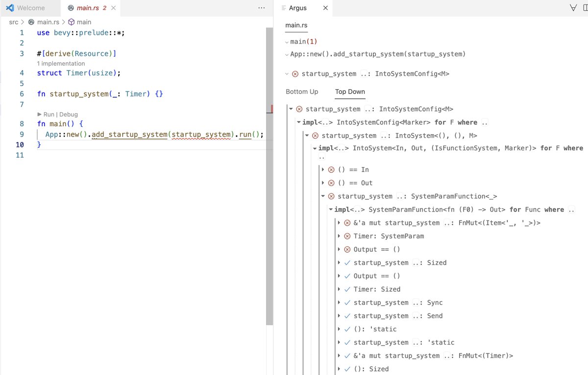Expand the (): Sized node
Viewport: 588px width, 375px height.
339,369
